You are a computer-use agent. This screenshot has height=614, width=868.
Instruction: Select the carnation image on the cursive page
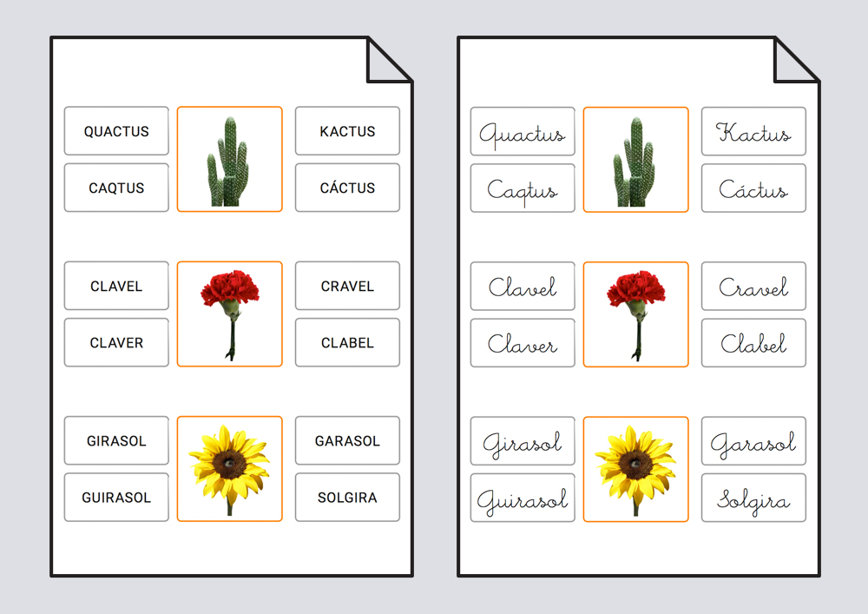(635, 314)
